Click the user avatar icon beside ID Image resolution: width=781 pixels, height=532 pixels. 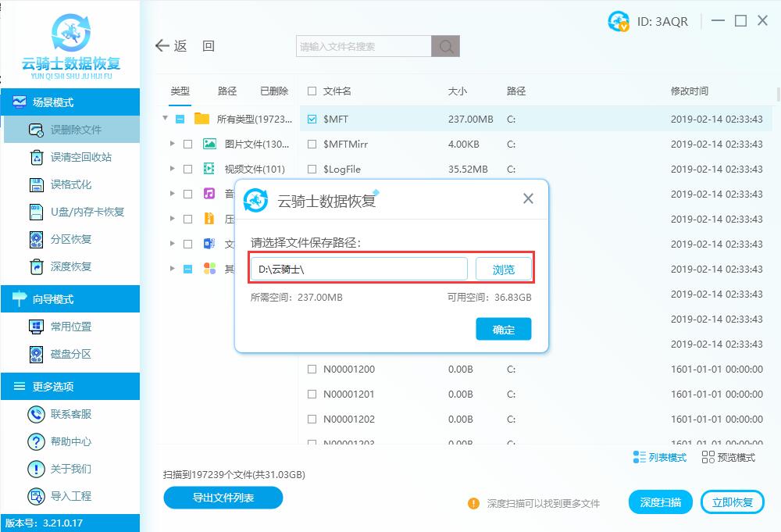coord(619,21)
